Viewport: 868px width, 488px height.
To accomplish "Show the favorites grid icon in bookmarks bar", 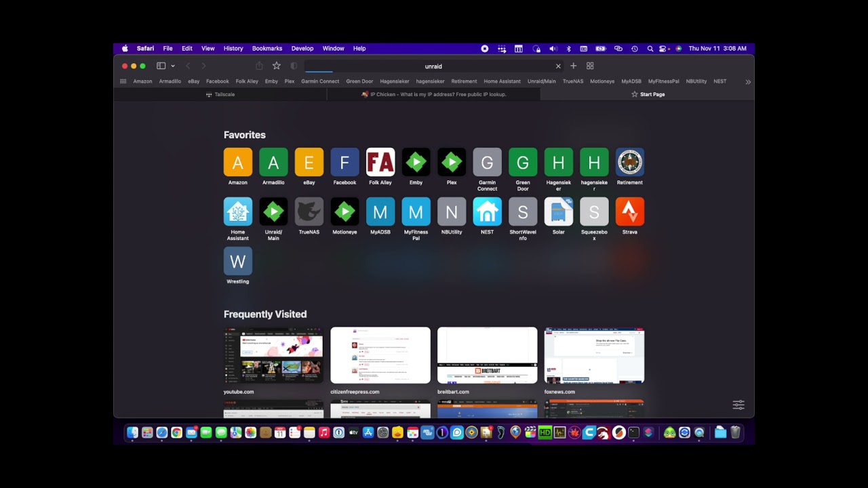I will 123,81.
